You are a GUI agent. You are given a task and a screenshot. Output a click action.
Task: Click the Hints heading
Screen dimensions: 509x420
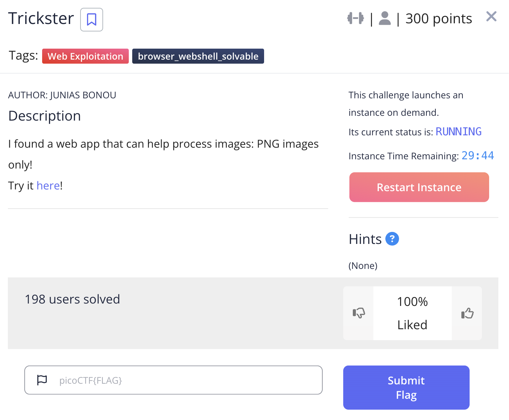(365, 239)
